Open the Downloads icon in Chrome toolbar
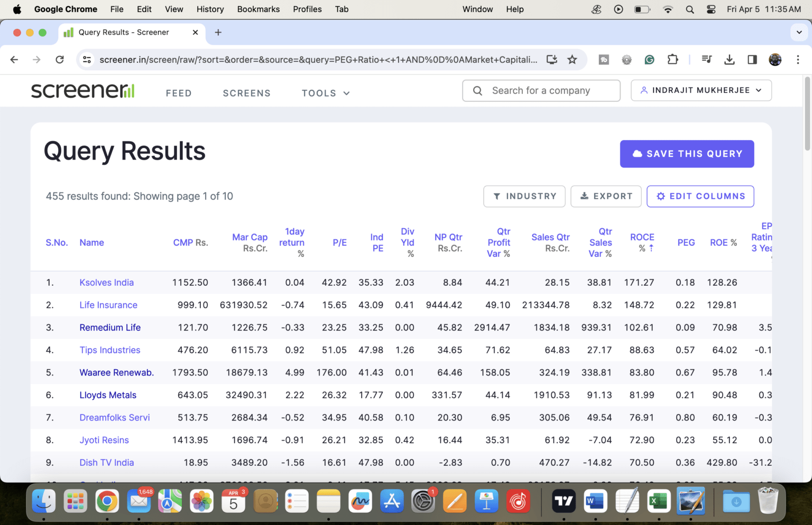Screen dimensions: 812x525 730,60
